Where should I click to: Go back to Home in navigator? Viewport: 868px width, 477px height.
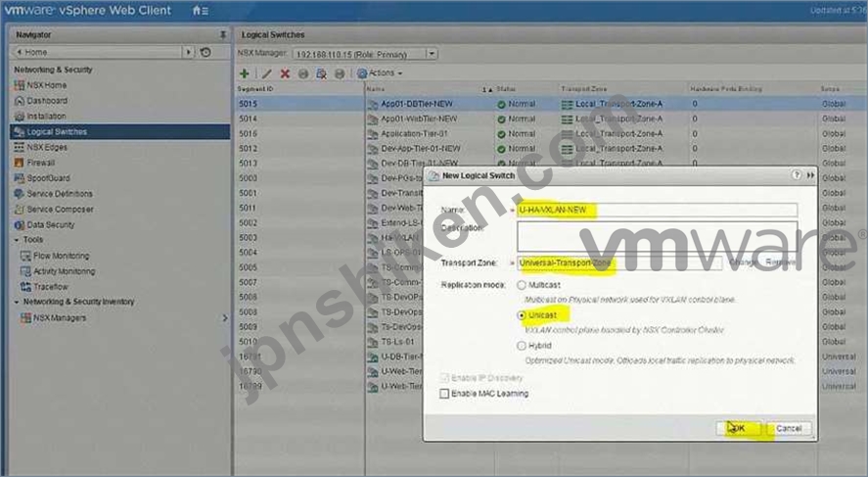tap(32, 52)
